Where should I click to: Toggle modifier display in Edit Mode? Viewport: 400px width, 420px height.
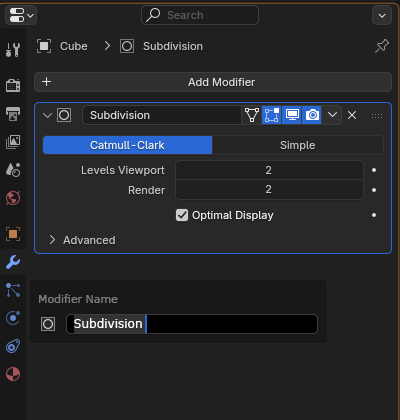[x=272, y=115]
